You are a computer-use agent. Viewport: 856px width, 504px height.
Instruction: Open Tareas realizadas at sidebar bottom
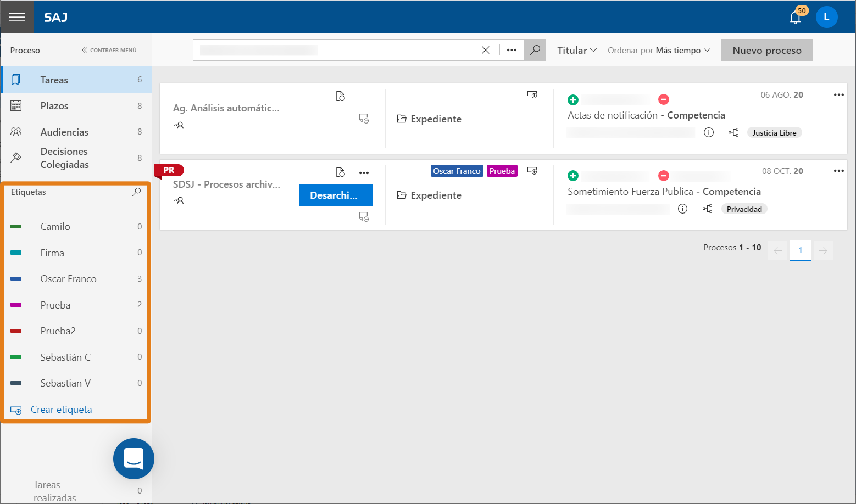pyautogui.click(x=76, y=491)
